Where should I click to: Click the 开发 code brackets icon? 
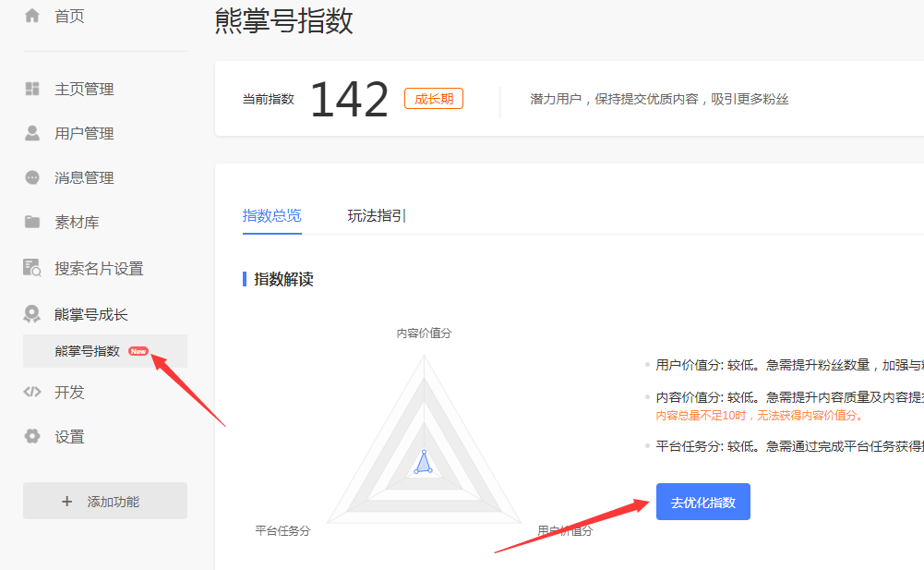(x=32, y=392)
